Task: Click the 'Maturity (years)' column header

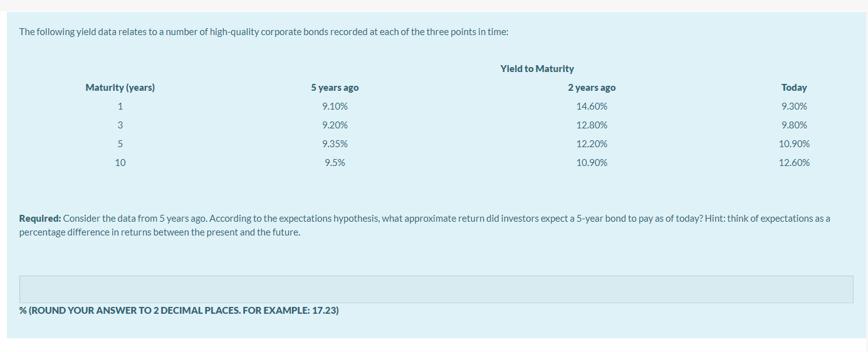Action: tap(120, 88)
